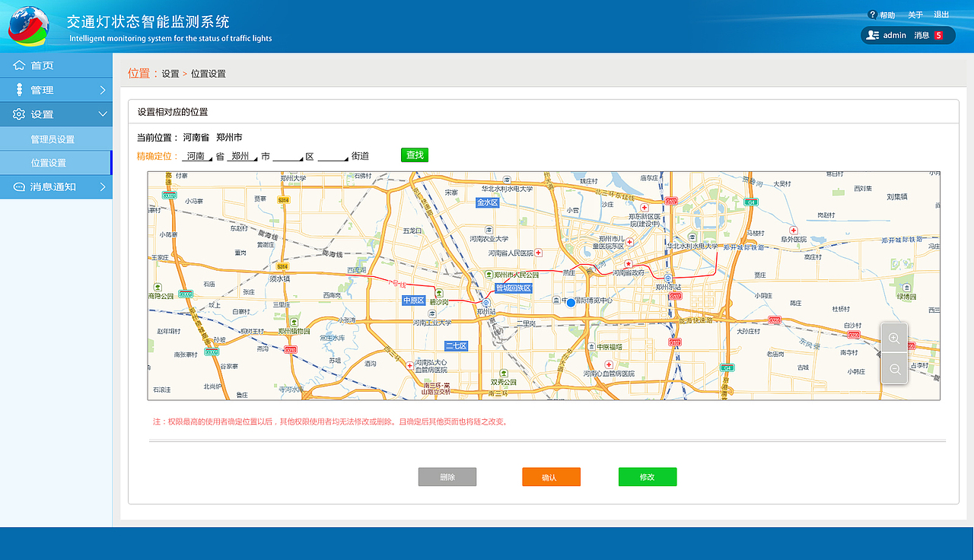Click the blue location marker on map
Viewport: 974px width, 560px height.
point(571,303)
